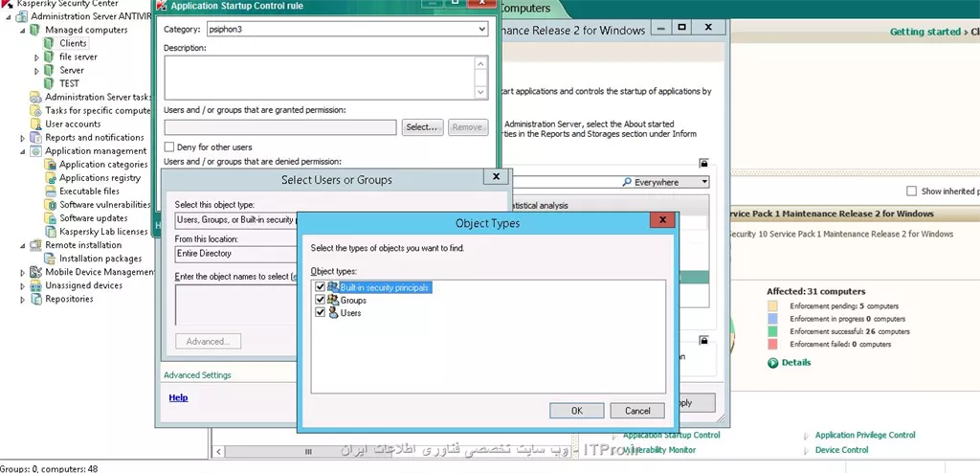Click the Application management icon

pos(35,150)
